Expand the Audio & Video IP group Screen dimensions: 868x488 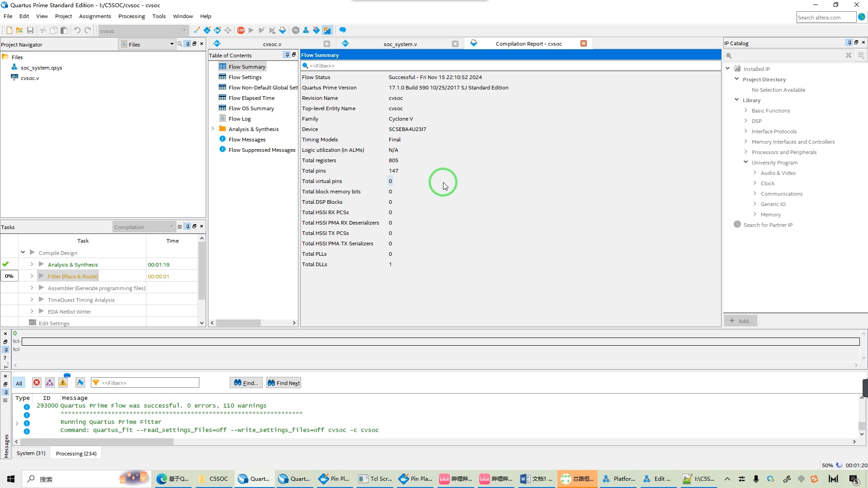[x=755, y=172]
